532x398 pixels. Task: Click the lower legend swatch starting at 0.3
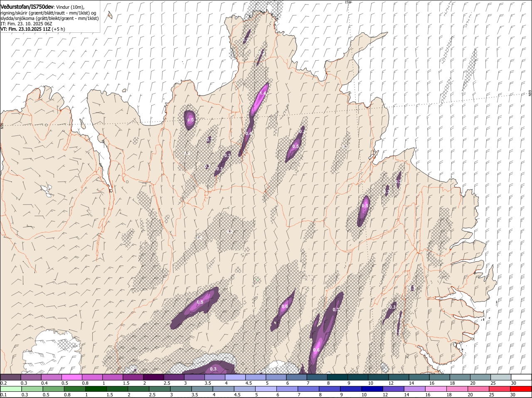click(x=32, y=389)
